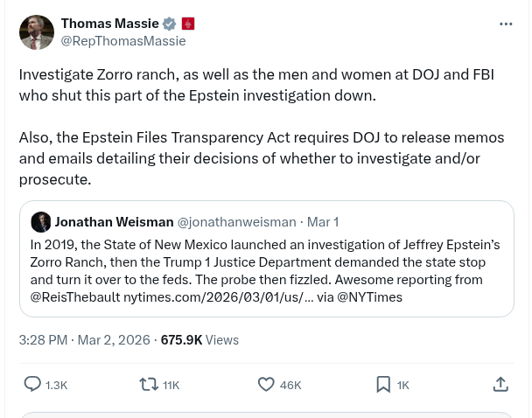Click the @jonathanweisman handle in quote

pyautogui.click(x=236, y=222)
